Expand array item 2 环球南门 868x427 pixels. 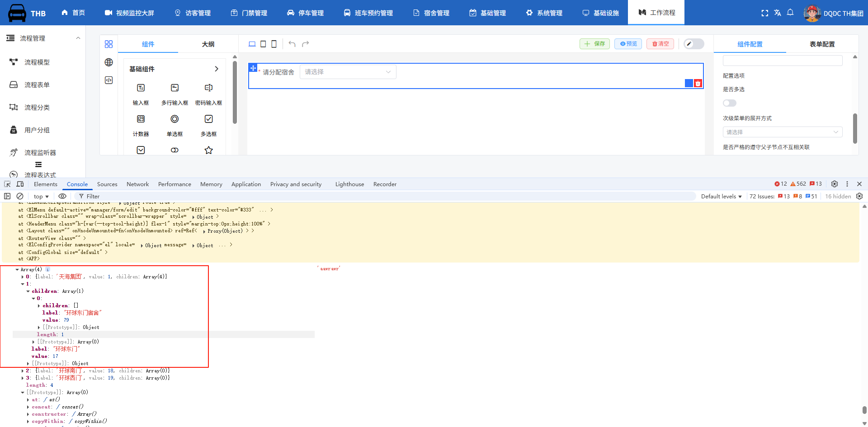coord(23,371)
